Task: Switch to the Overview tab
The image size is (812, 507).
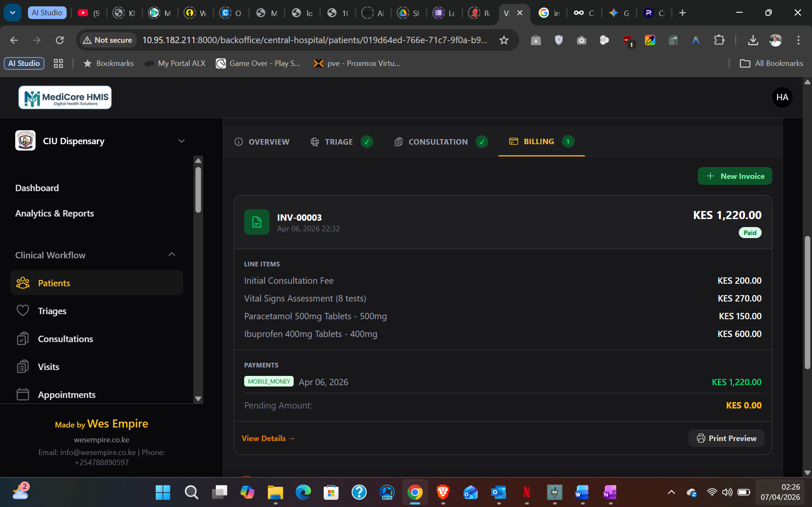Action: click(x=262, y=142)
